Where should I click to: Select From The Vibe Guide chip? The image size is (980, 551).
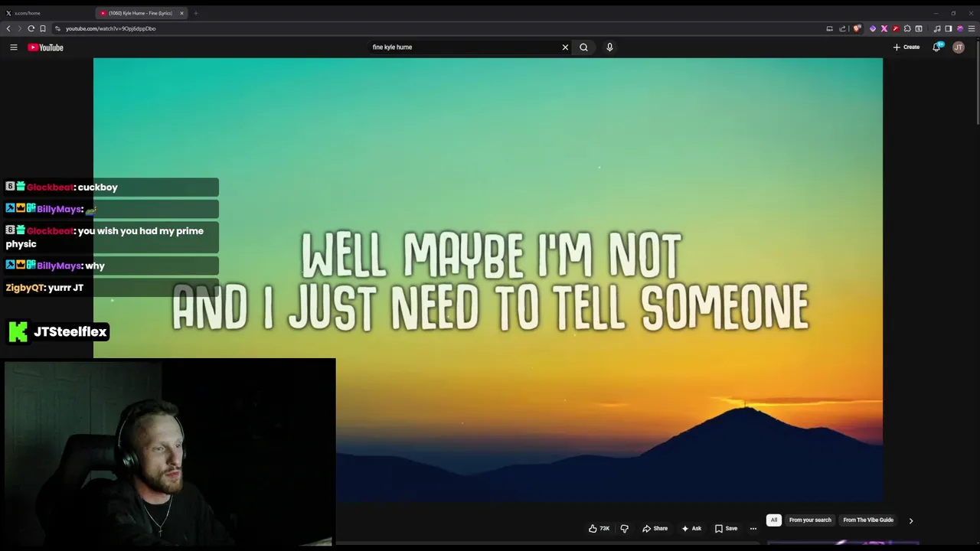868,520
